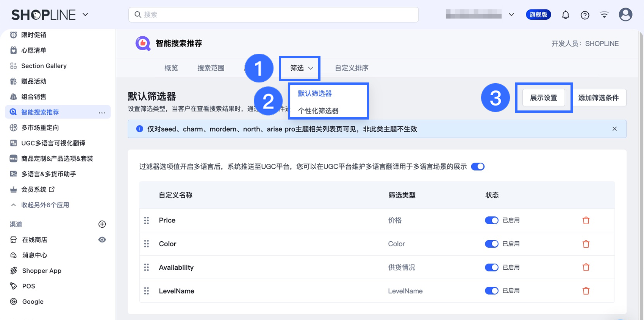644x320 pixels.
Task: Open more options beside 智能搜索推荐 sidebar item
Action: [x=102, y=112]
